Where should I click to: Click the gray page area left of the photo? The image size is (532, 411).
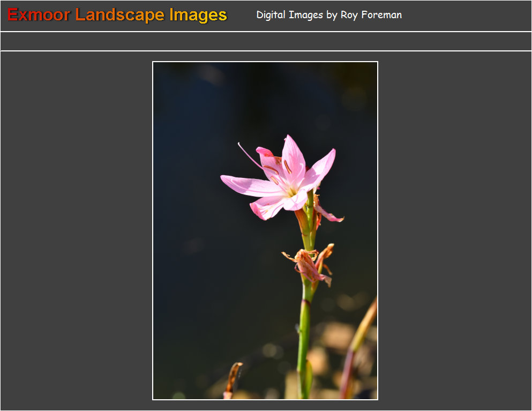(x=75, y=230)
